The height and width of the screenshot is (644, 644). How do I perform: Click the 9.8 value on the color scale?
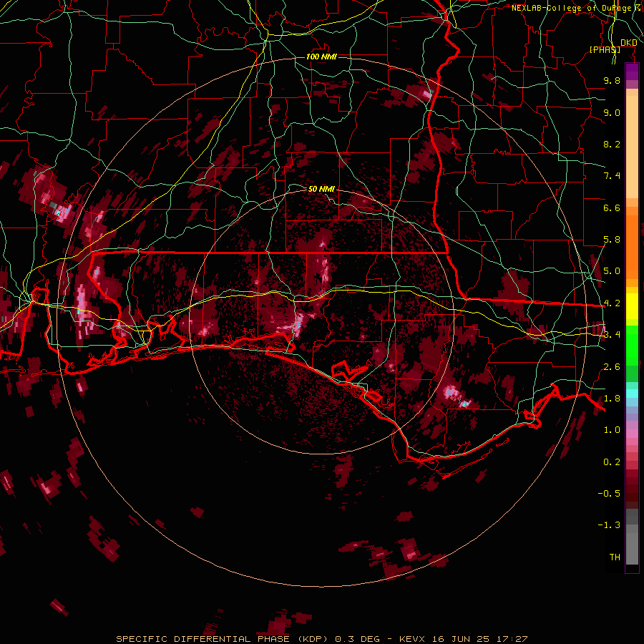(612, 80)
